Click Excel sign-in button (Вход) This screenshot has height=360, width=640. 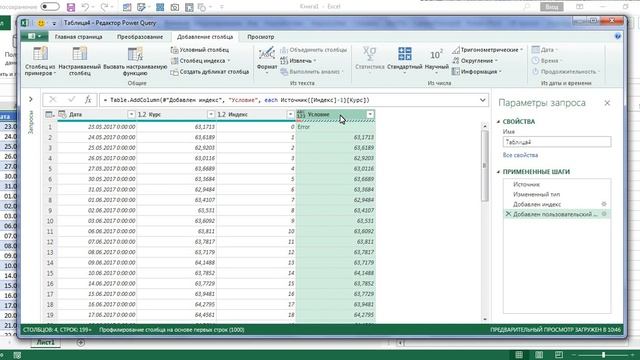click(x=552, y=7)
